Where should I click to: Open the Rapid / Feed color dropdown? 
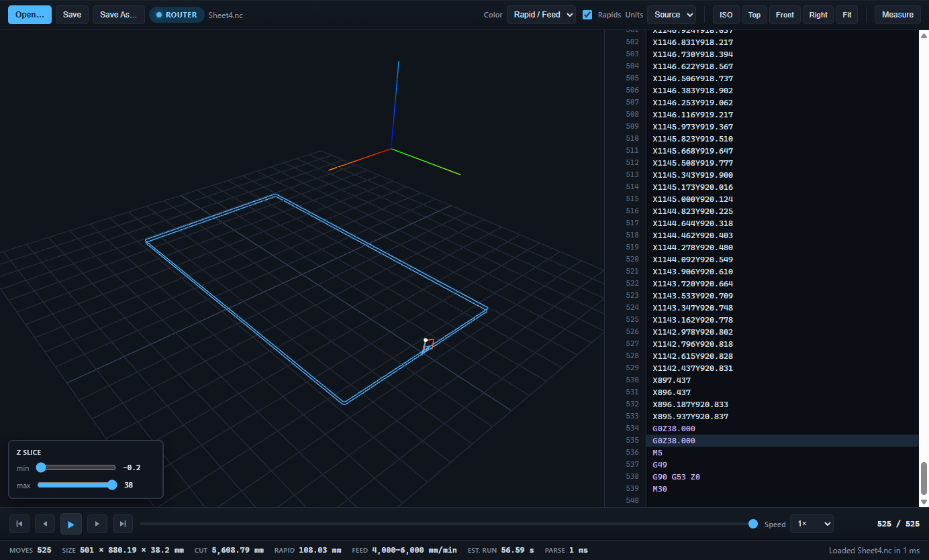pos(541,15)
